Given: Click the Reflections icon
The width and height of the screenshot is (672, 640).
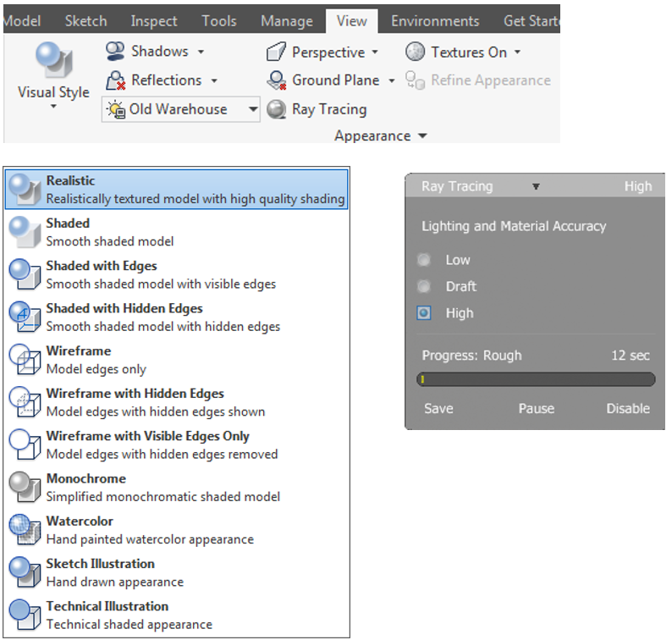Looking at the screenshot, I should 115,80.
